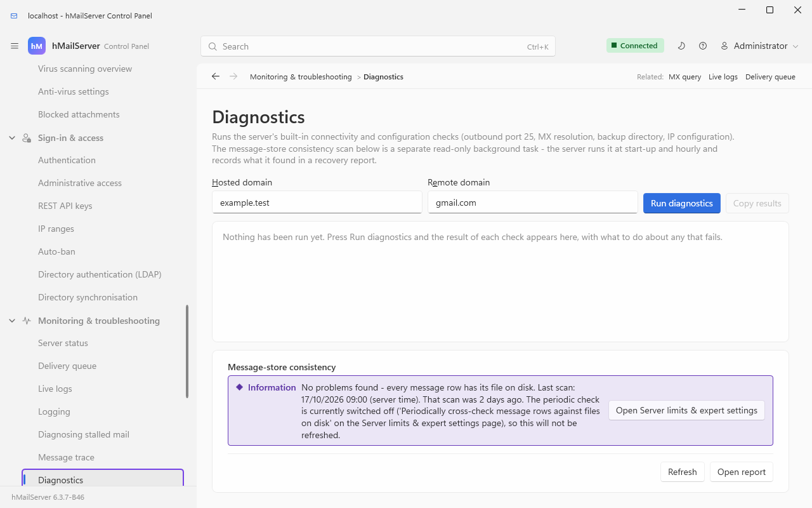This screenshot has height=508, width=812.
Task: Open the recovery report
Action: point(742,472)
